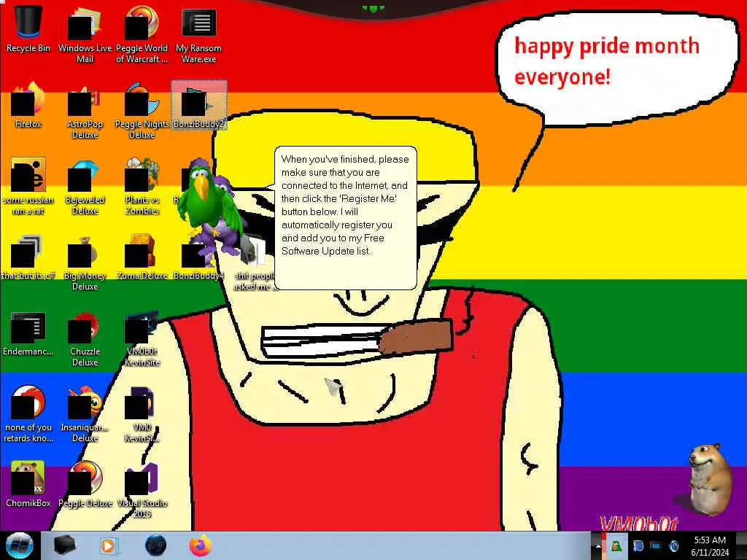Open Bejeweled Deluxe desktop icon
Screen dimensions: 747x560
[85, 187]
